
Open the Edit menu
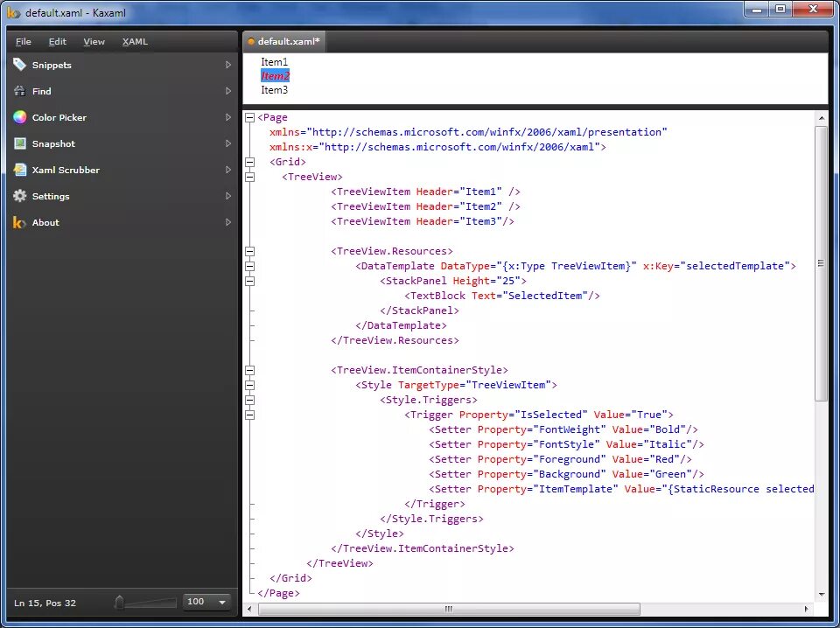click(58, 42)
